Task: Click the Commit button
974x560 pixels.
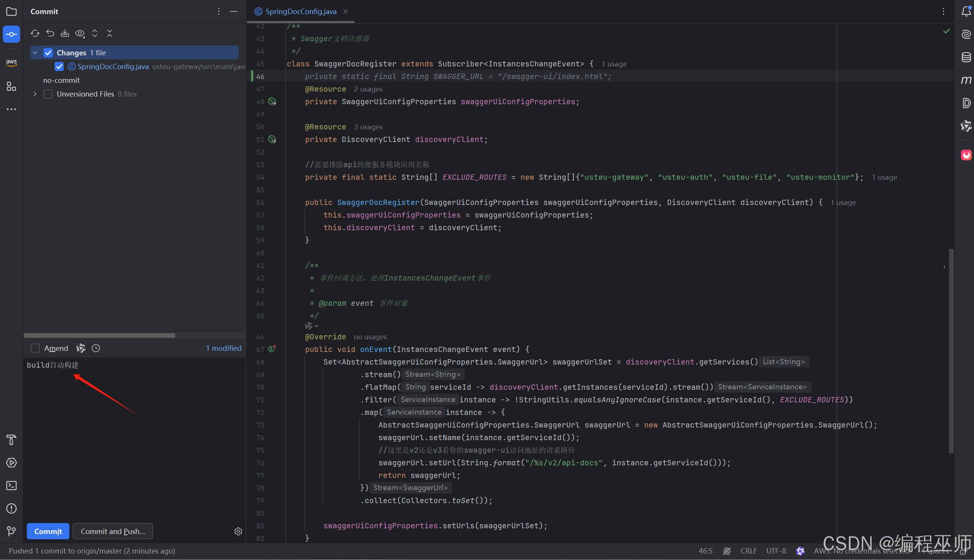Action: (48, 531)
